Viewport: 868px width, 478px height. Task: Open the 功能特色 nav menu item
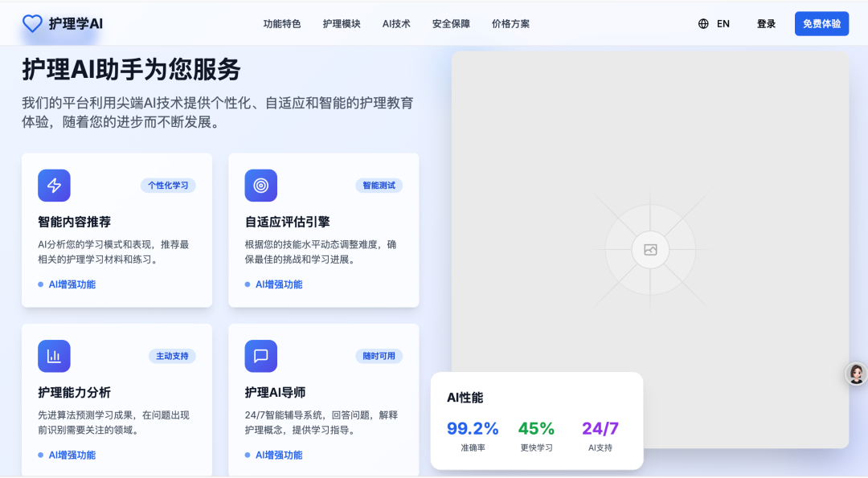pyautogui.click(x=282, y=24)
